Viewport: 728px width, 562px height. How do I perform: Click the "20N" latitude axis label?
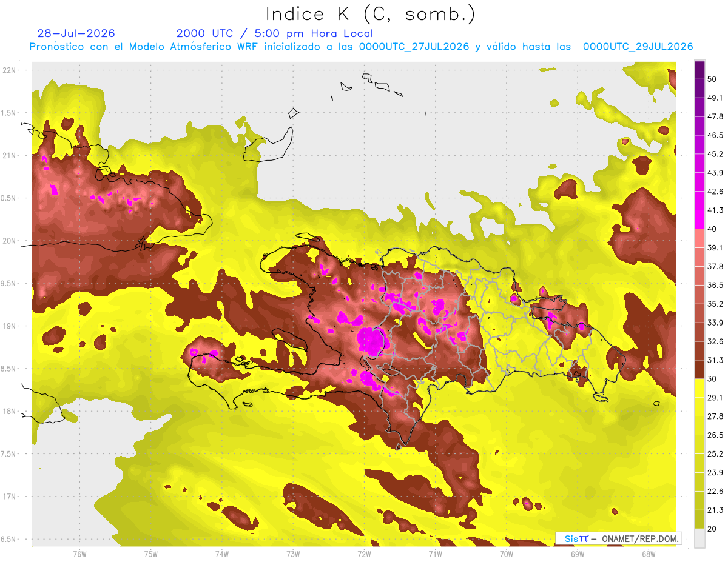(10, 241)
